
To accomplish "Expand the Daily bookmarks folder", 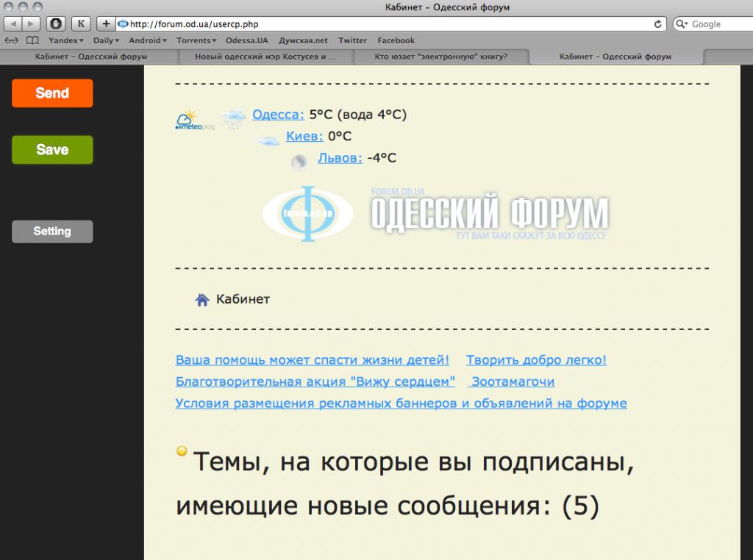I will (107, 40).
